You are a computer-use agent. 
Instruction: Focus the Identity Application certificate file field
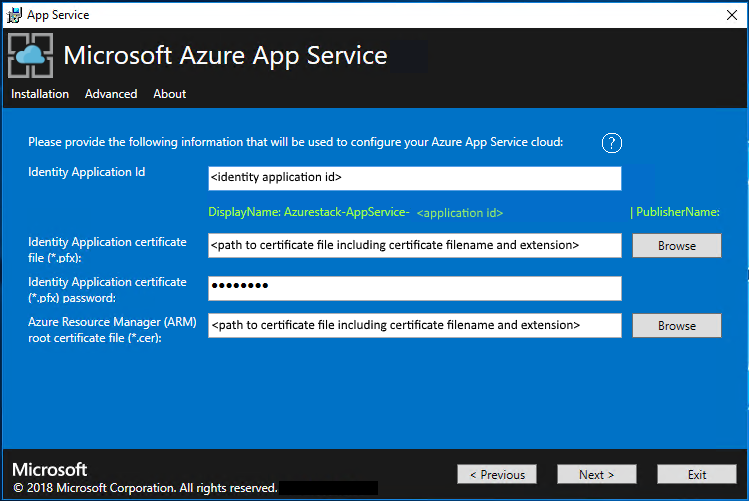tap(415, 245)
